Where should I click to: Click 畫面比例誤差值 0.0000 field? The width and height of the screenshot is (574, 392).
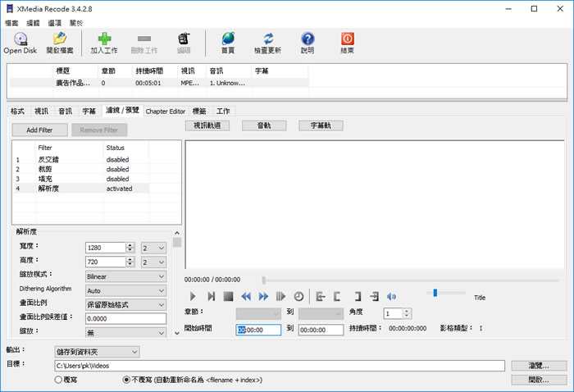coord(125,318)
